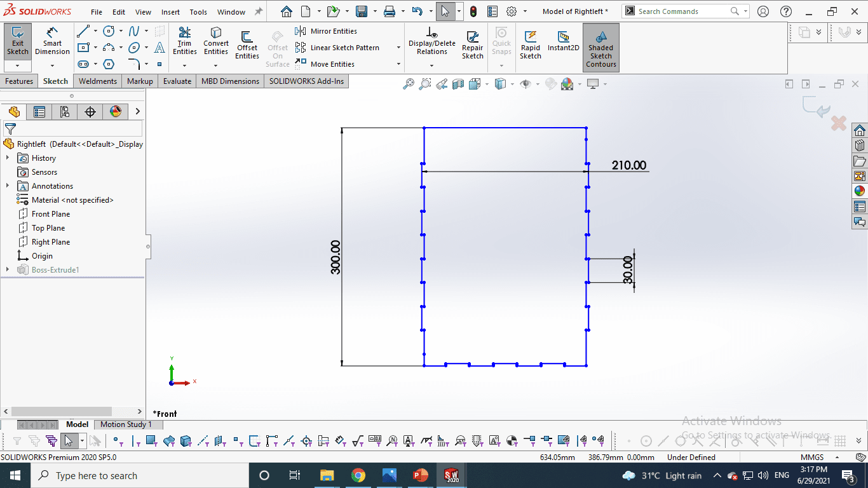Toggle the feature tree filter icon
This screenshot has width=868, height=488.
[x=10, y=129]
